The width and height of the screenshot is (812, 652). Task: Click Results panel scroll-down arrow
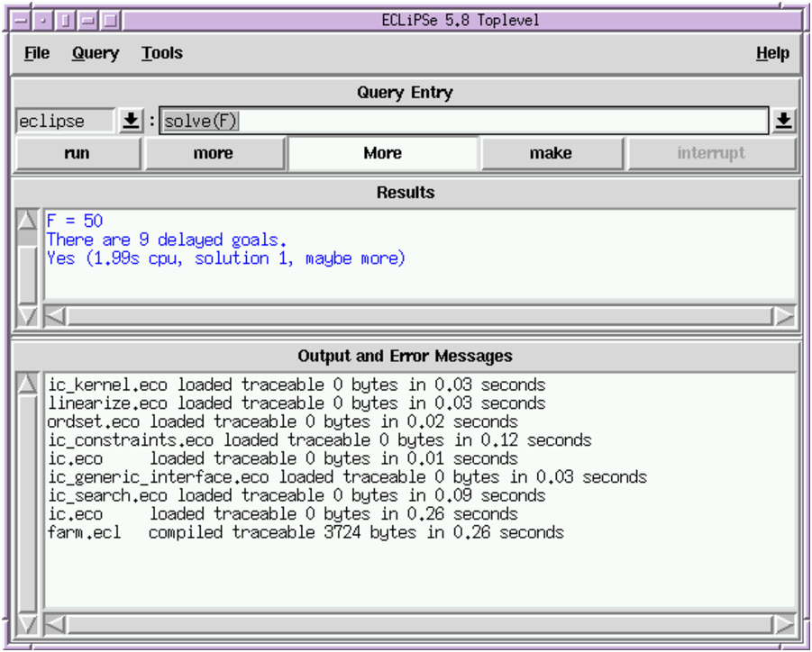(29, 315)
